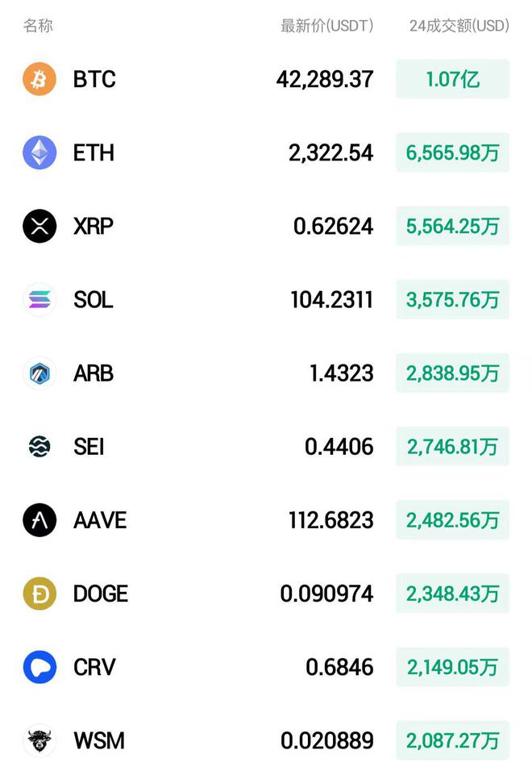Open SOL price 104.2311
This screenshot has height=771, width=532.
(331, 299)
